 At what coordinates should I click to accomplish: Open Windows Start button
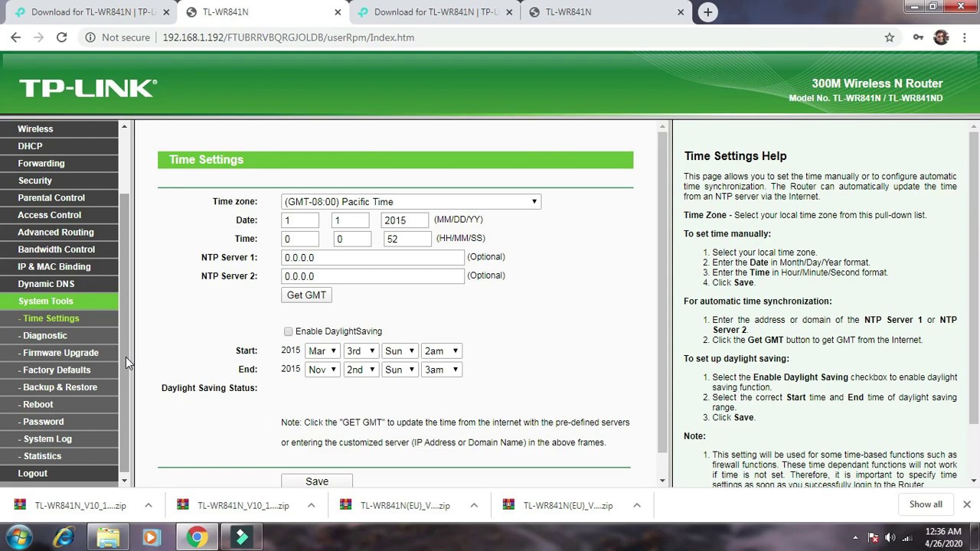coord(18,537)
